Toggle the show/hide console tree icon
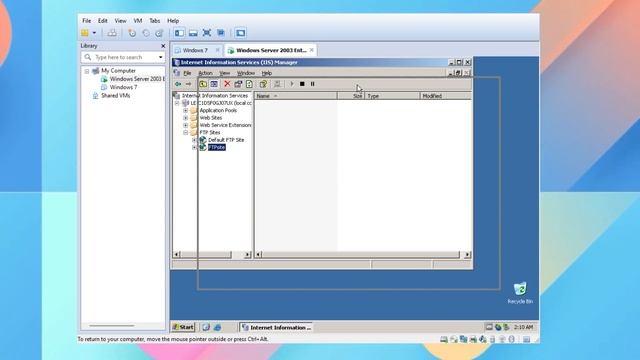Viewport: 640px width, 360px height. 214,84
